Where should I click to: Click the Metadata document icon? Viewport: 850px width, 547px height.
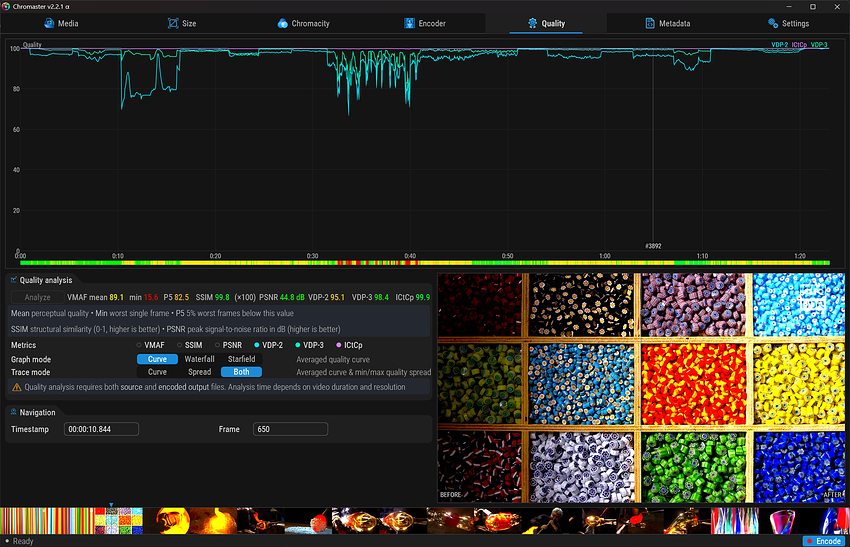click(x=650, y=23)
